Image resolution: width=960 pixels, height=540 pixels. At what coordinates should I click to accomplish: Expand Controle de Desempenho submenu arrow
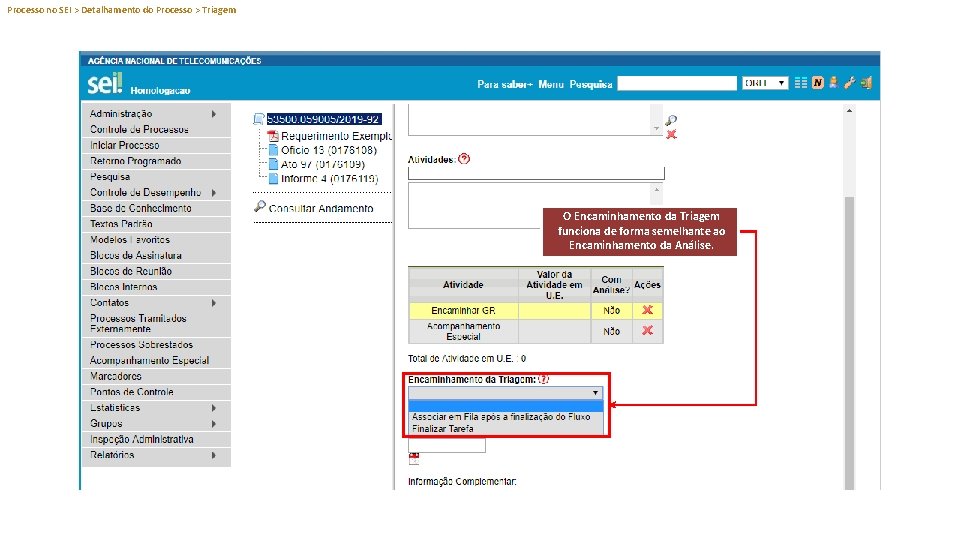(214, 192)
